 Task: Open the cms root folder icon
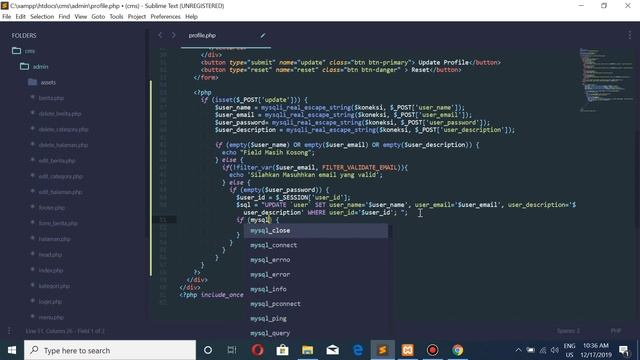[16, 51]
